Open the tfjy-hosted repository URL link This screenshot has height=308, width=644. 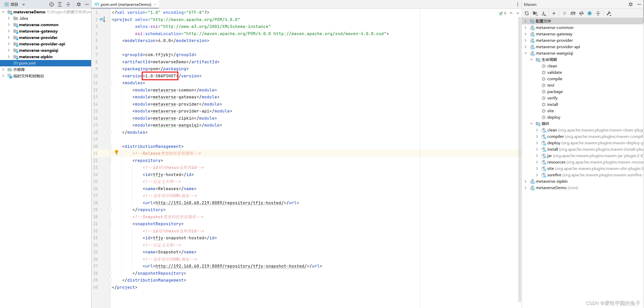tap(219, 203)
